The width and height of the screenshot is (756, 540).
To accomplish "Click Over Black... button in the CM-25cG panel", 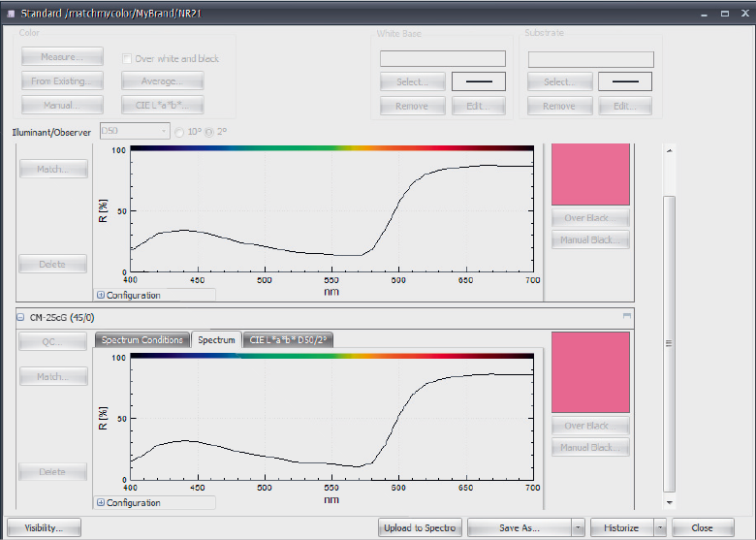I will [590, 426].
